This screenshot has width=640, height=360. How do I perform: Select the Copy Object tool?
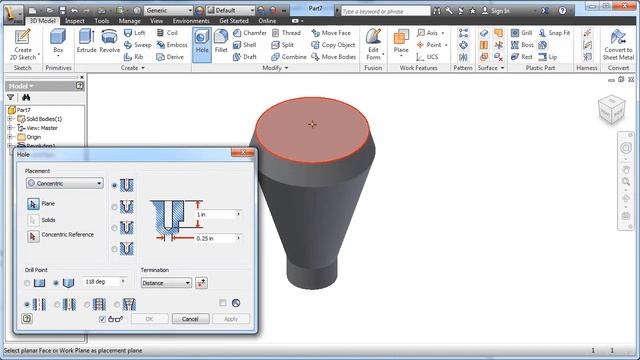click(333, 45)
